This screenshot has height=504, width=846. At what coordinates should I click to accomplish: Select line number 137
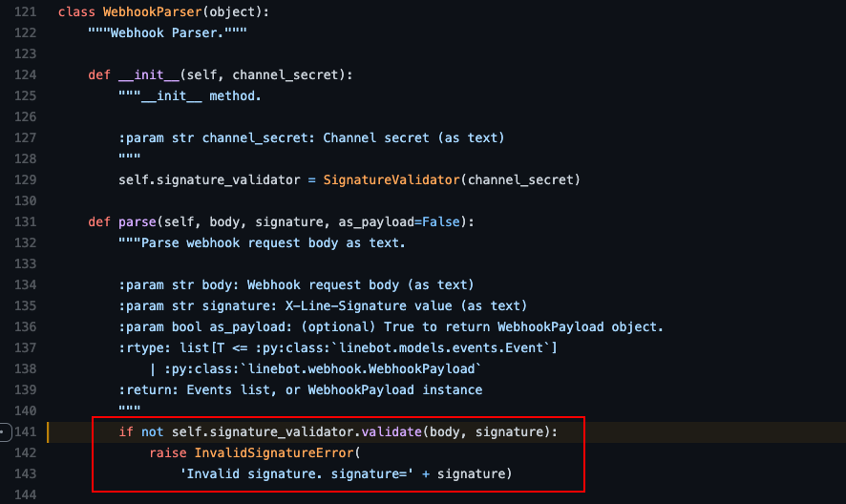(26, 348)
